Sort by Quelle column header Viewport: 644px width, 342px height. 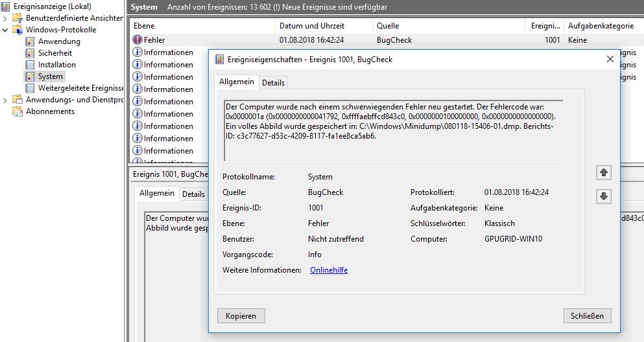pos(449,26)
